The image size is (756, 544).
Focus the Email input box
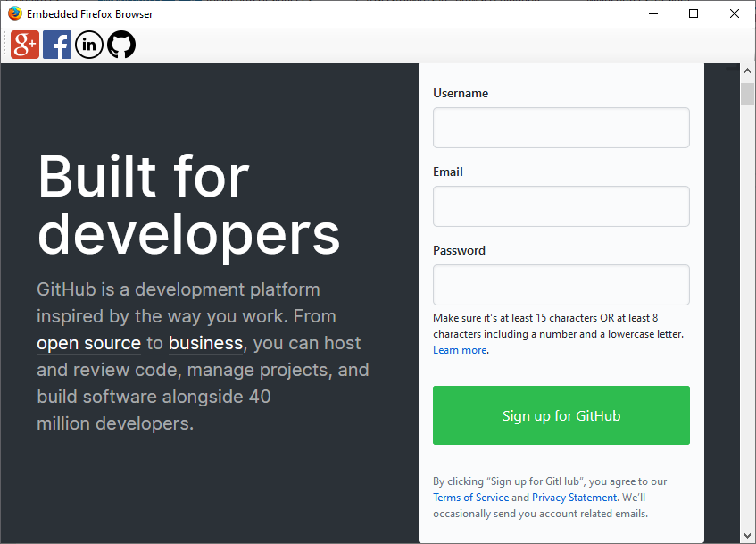click(x=561, y=205)
